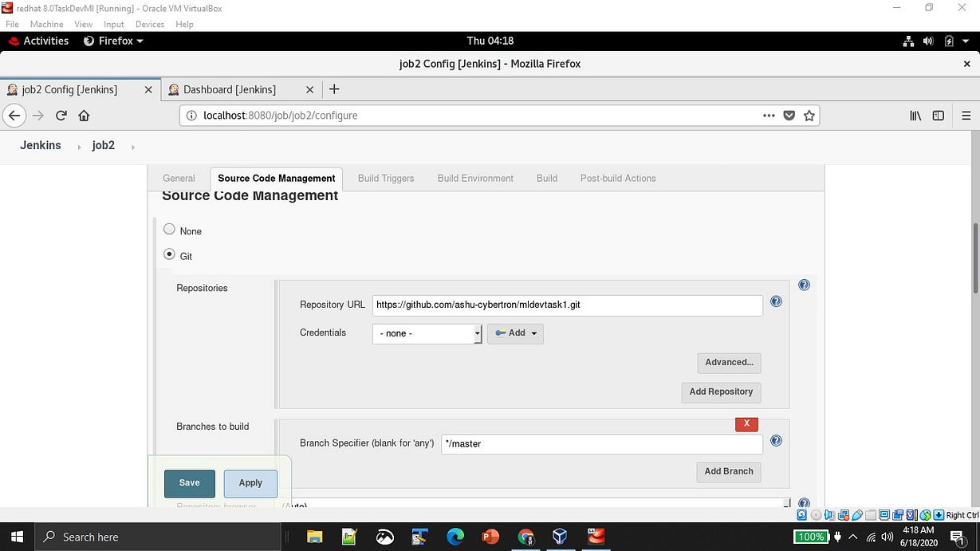Click in the Repository URL field
The width and height of the screenshot is (980, 551).
point(567,305)
